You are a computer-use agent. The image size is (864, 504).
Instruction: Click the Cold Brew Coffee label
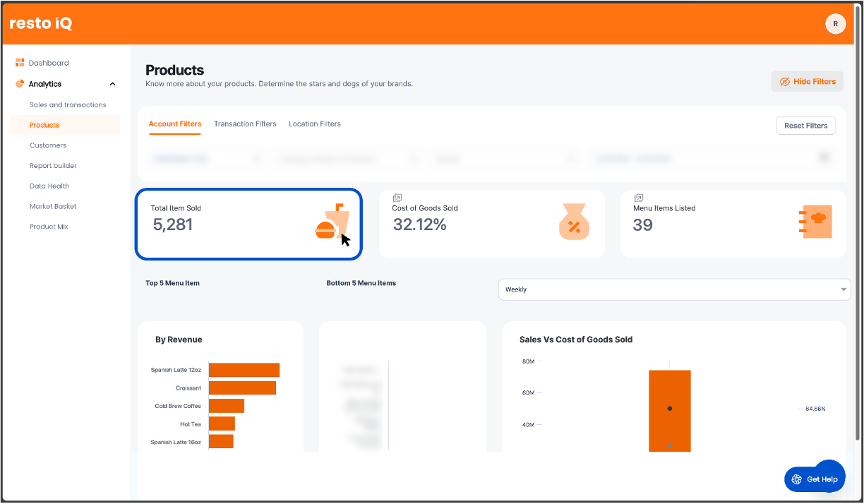click(178, 406)
